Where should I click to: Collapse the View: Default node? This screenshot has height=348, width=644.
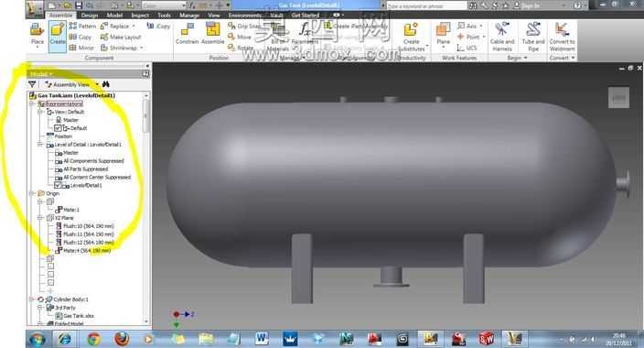(40, 112)
